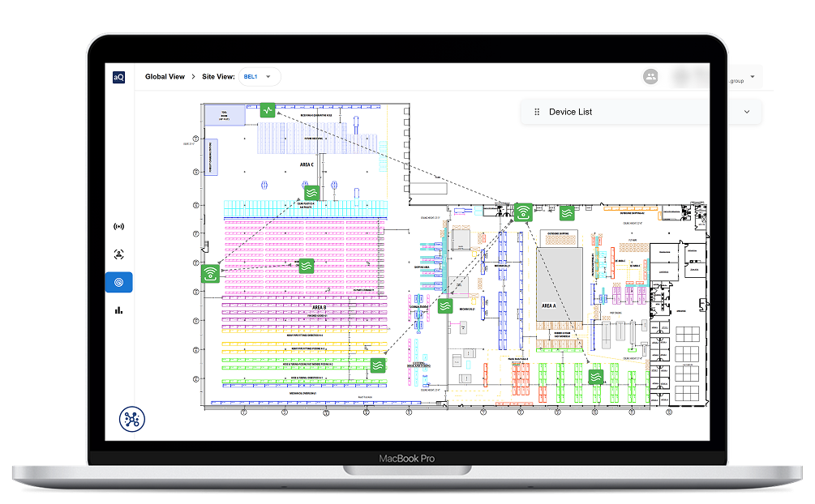815x504 pixels.
Task: Open the BEL1 site dropdown
Action: 260,77
